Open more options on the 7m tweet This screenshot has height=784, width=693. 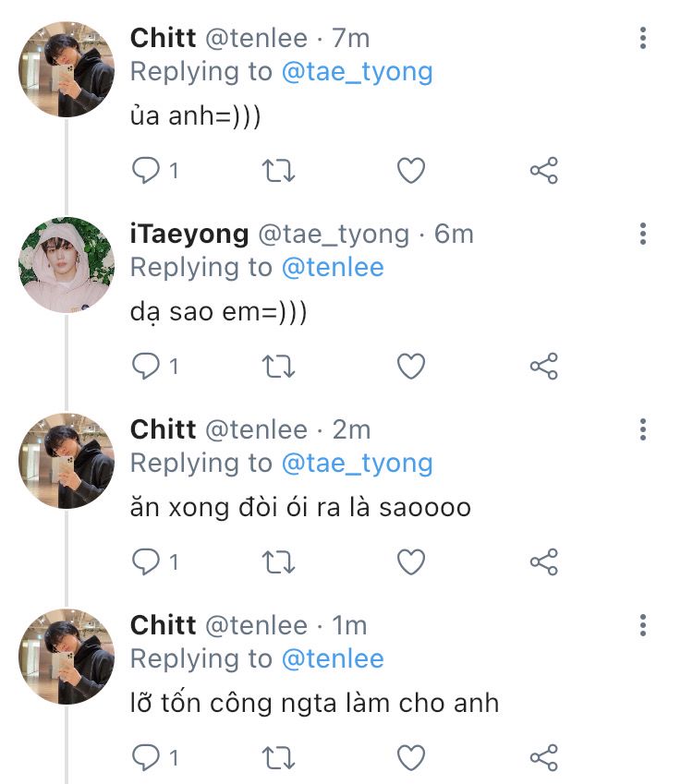pyautogui.click(x=643, y=38)
